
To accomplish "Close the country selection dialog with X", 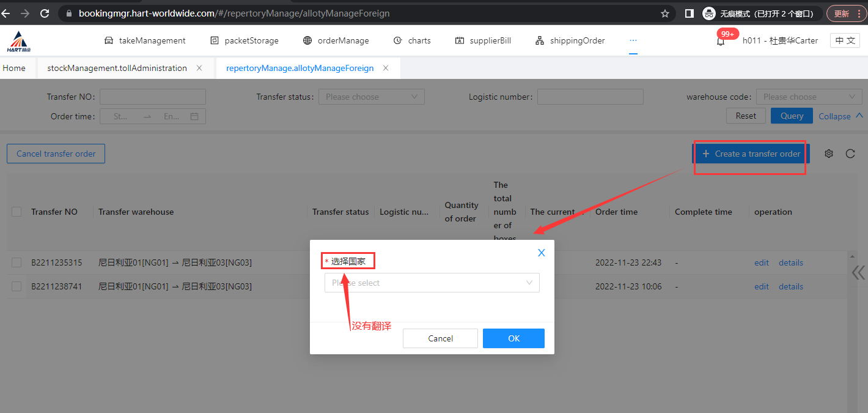I will click(541, 253).
